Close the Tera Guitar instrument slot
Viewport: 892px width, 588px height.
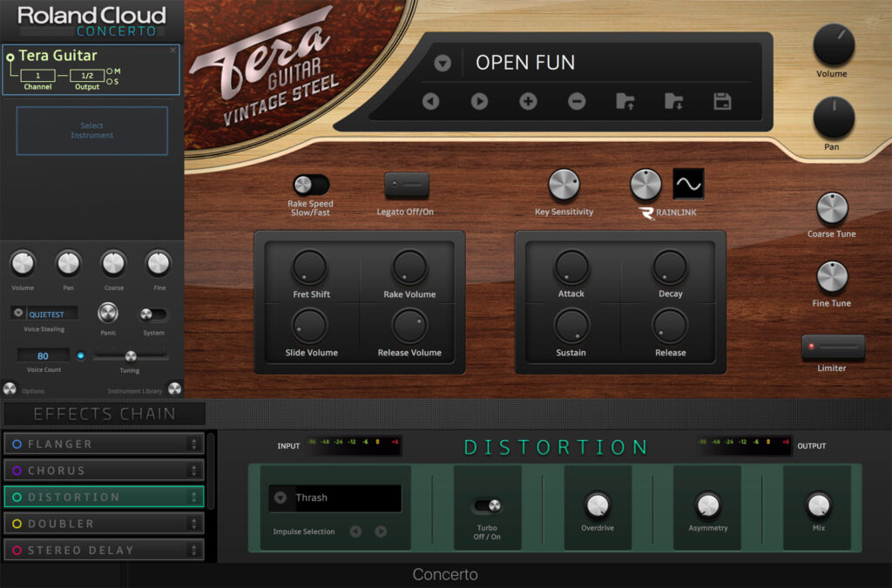coord(173,50)
